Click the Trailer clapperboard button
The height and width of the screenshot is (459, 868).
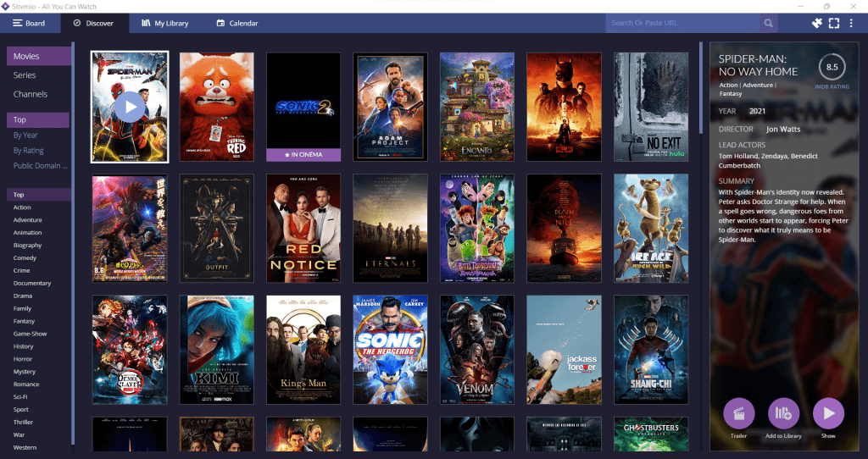[739, 413]
